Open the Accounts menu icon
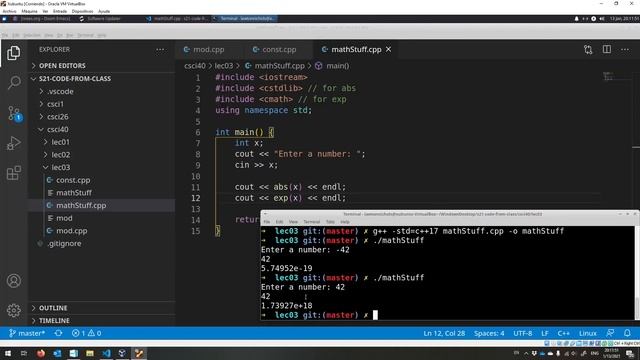This screenshot has width=640, height=360. click(x=13, y=281)
